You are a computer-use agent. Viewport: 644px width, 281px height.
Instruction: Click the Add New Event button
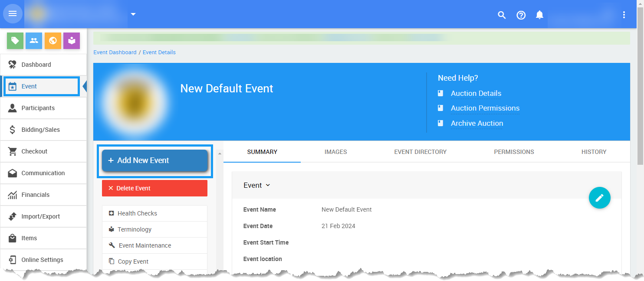[x=155, y=160]
